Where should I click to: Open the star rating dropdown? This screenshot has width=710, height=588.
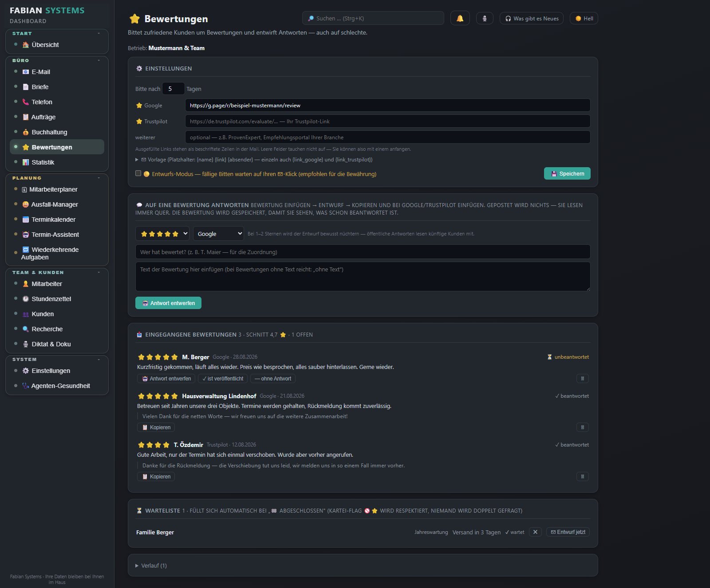[162, 234]
